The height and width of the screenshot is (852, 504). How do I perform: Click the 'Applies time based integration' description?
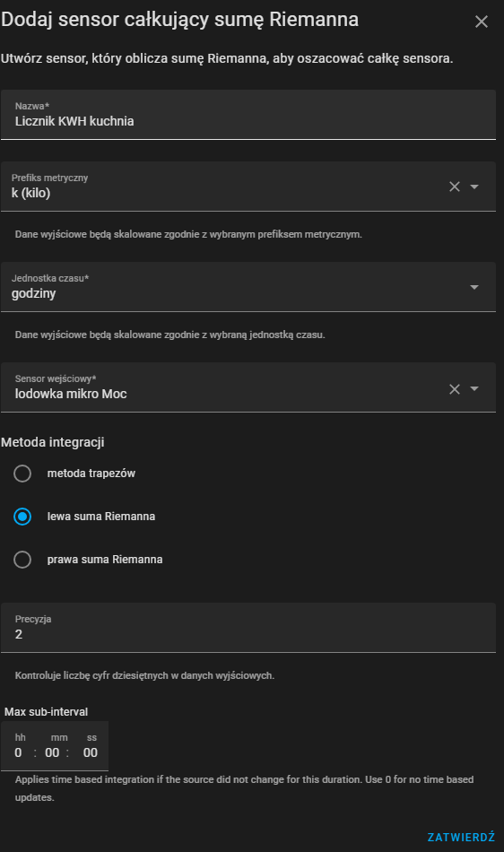pos(245,788)
